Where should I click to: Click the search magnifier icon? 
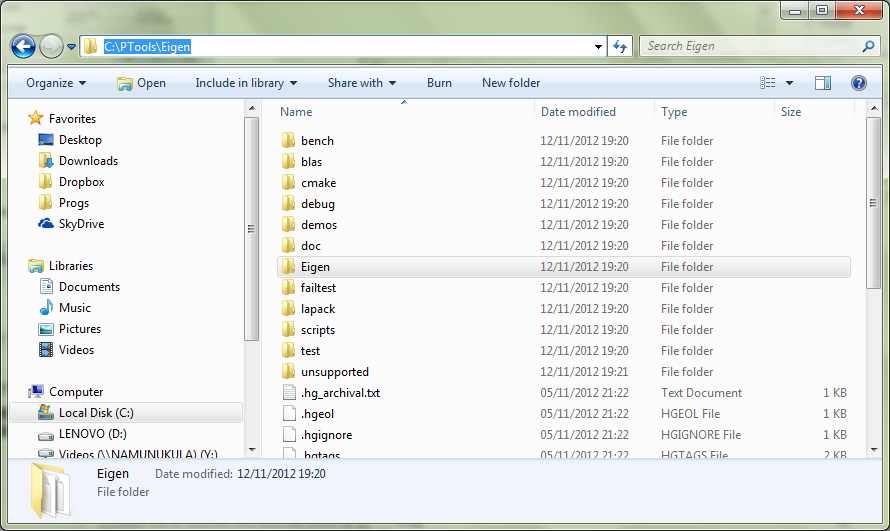tap(868, 46)
